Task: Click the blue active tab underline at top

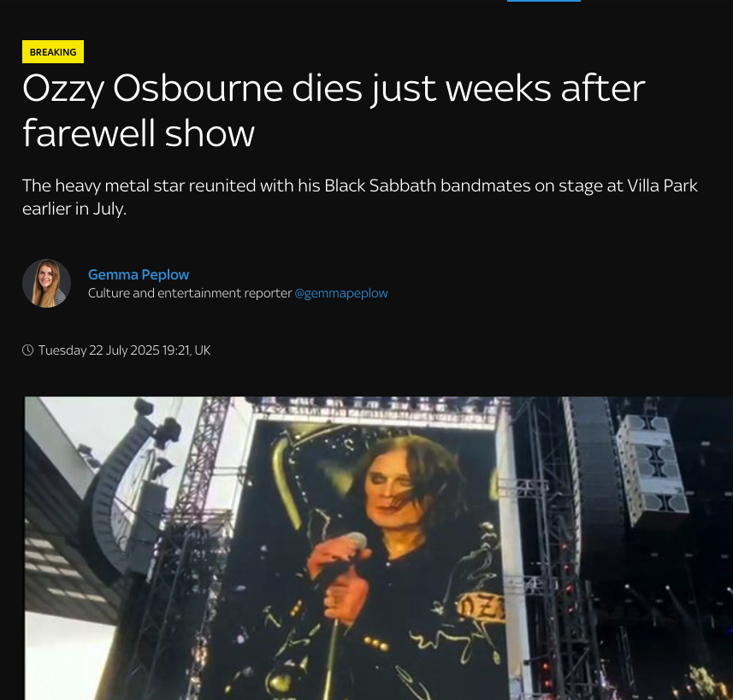Action: 544,1
